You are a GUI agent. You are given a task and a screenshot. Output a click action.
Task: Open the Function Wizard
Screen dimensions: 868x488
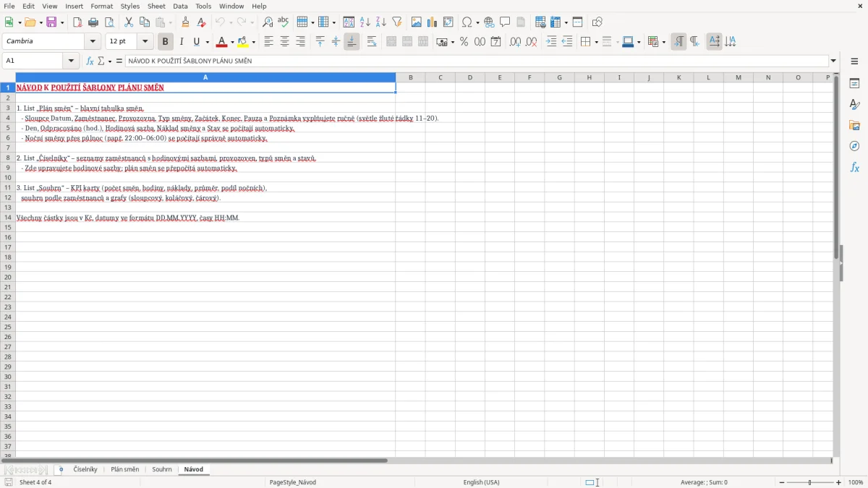pos(90,61)
